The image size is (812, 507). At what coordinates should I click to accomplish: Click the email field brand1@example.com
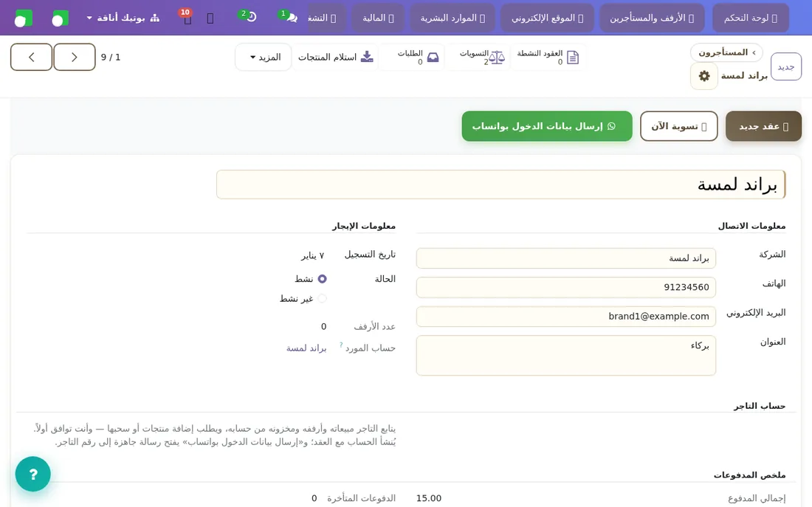tap(566, 317)
